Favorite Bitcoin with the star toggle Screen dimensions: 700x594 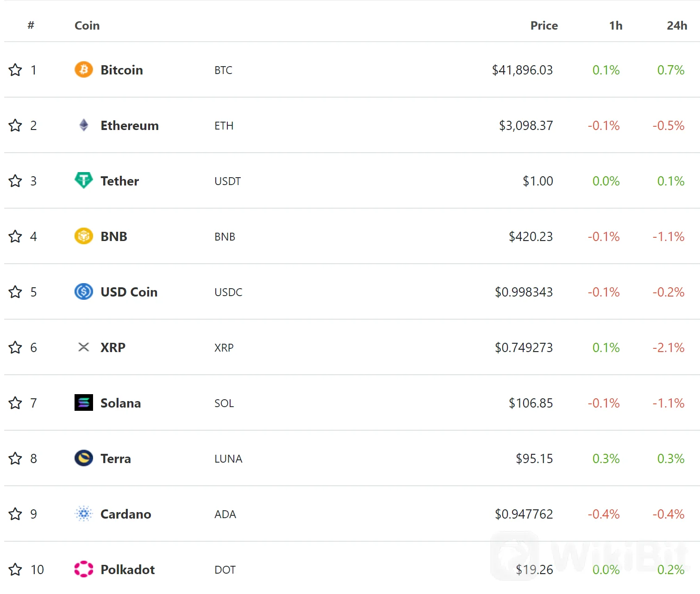15,70
